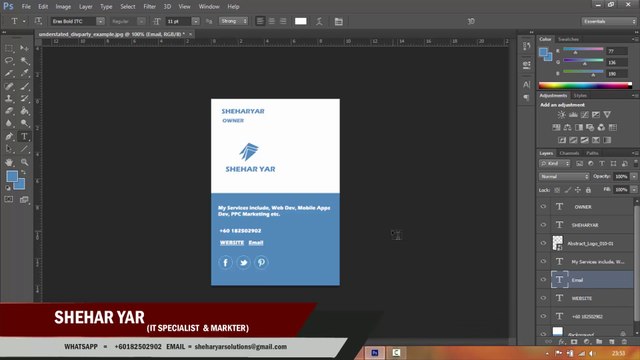This screenshot has width=640, height=360.
Task: Open the Filter menu
Action: coord(149,7)
